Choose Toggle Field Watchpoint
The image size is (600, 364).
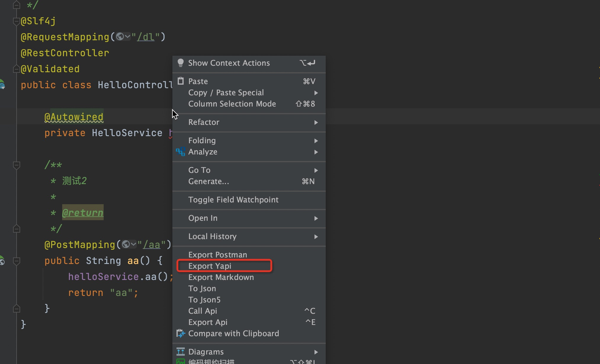[233, 200]
